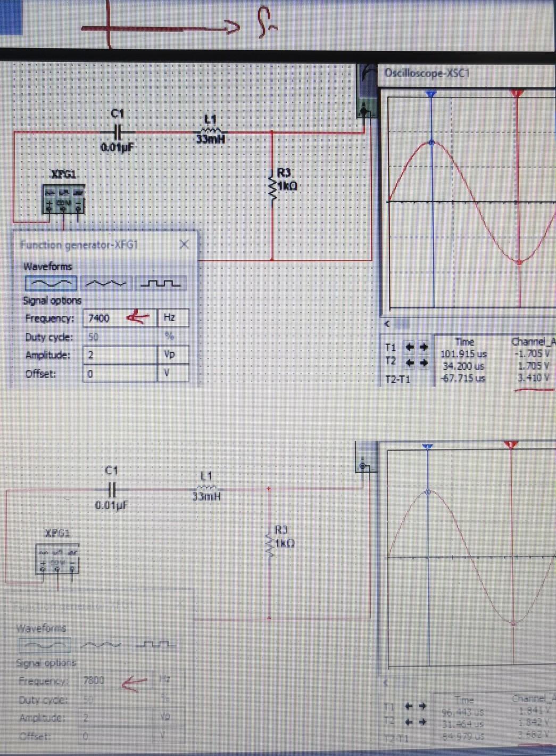Click the Frequency field showing 7800
The height and width of the screenshot is (756, 556).
[x=115, y=680]
